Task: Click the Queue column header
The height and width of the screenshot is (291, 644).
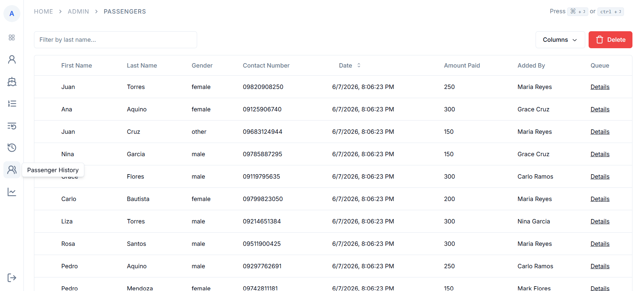Action: point(600,66)
